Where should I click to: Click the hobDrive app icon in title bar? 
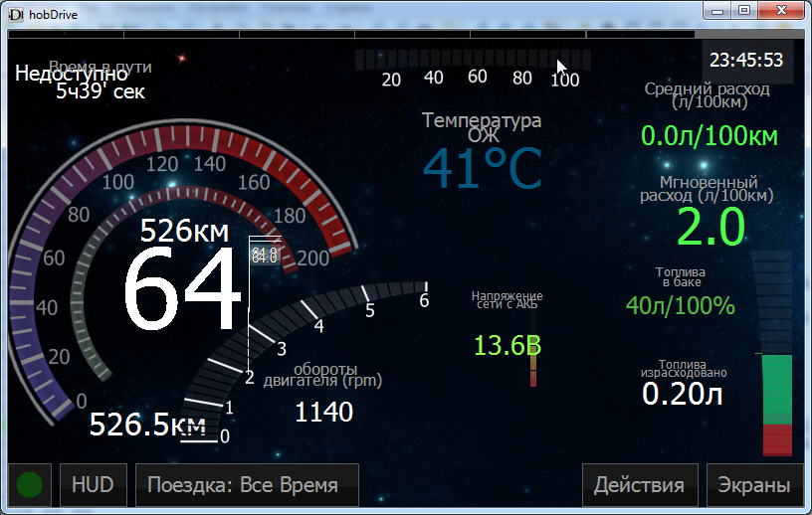tap(16, 15)
